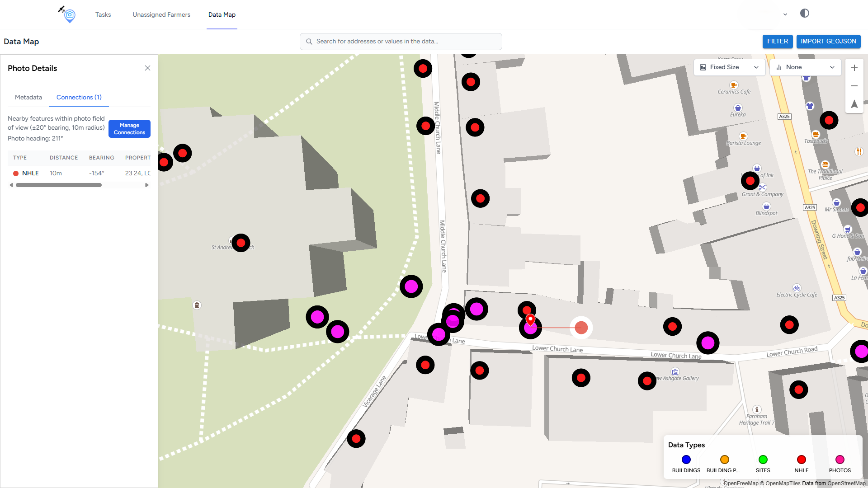
Task: Close the Photo Details panel
Action: (x=147, y=68)
